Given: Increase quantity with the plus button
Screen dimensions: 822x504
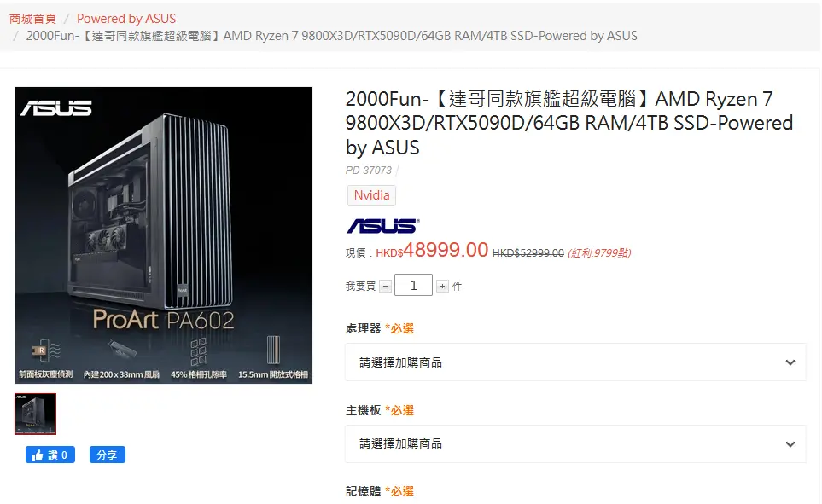Looking at the screenshot, I should (442, 286).
